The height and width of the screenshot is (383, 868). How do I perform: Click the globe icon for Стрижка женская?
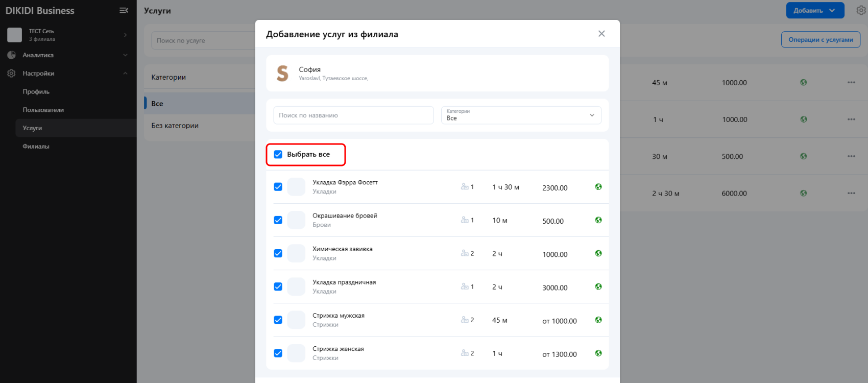coord(598,353)
